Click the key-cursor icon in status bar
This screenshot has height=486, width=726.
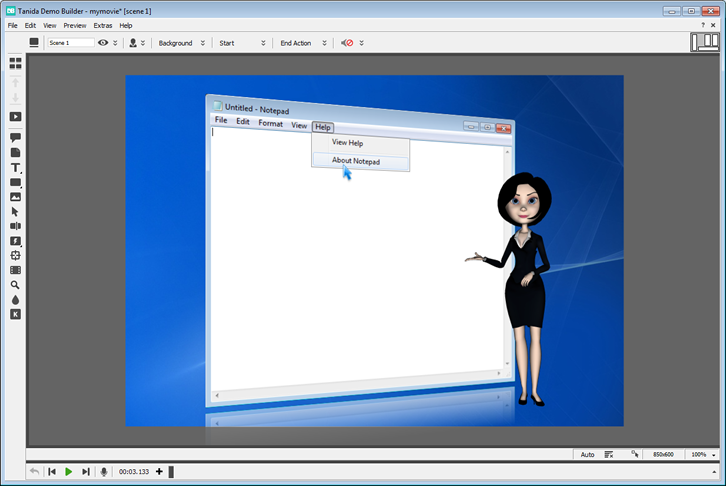click(635, 454)
